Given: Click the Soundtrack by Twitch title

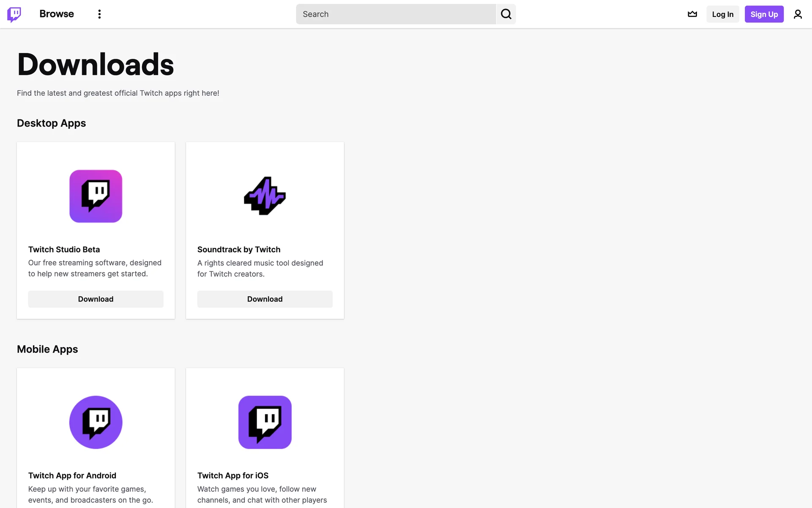Looking at the screenshot, I should coord(239,249).
